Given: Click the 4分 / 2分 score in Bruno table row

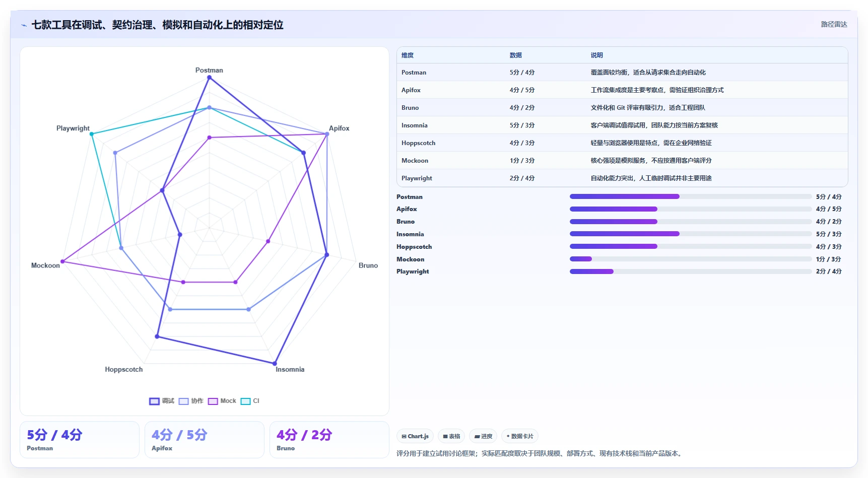Looking at the screenshot, I should (522, 108).
